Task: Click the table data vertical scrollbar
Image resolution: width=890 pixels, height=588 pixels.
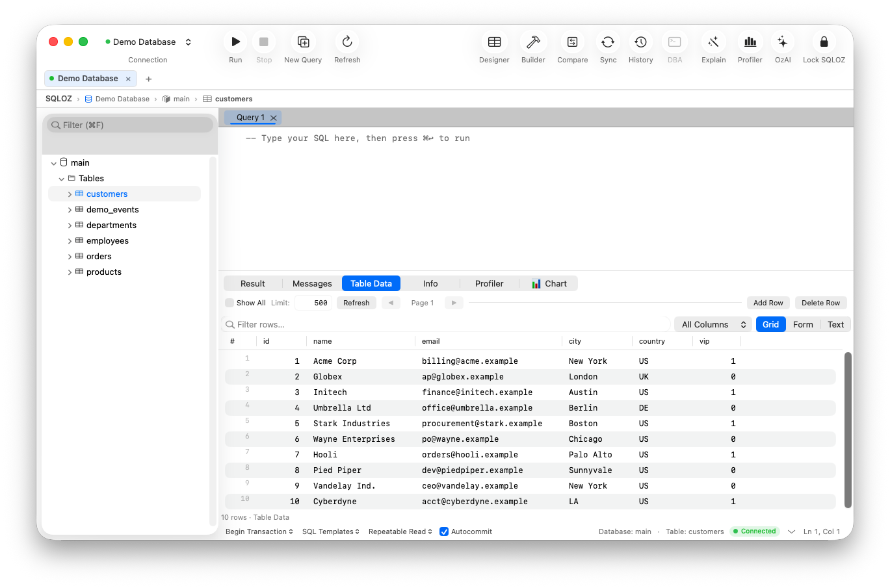Action: [x=848, y=430]
